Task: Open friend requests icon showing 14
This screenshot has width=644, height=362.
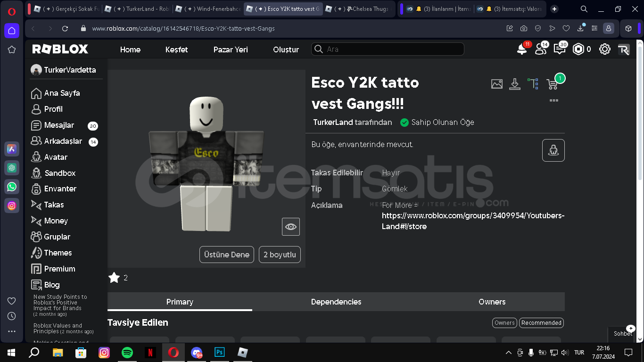Action: click(x=541, y=49)
